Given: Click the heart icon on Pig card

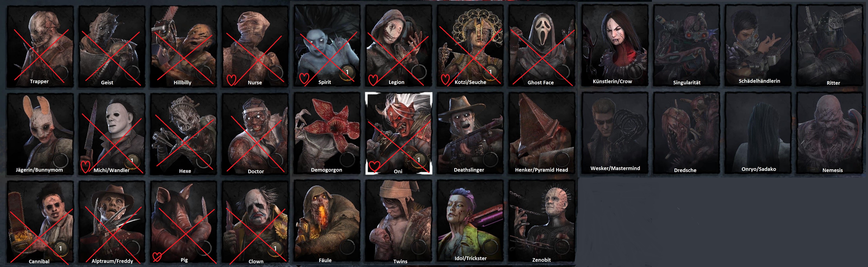Looking at the screenshot, I should coord(157,257).
